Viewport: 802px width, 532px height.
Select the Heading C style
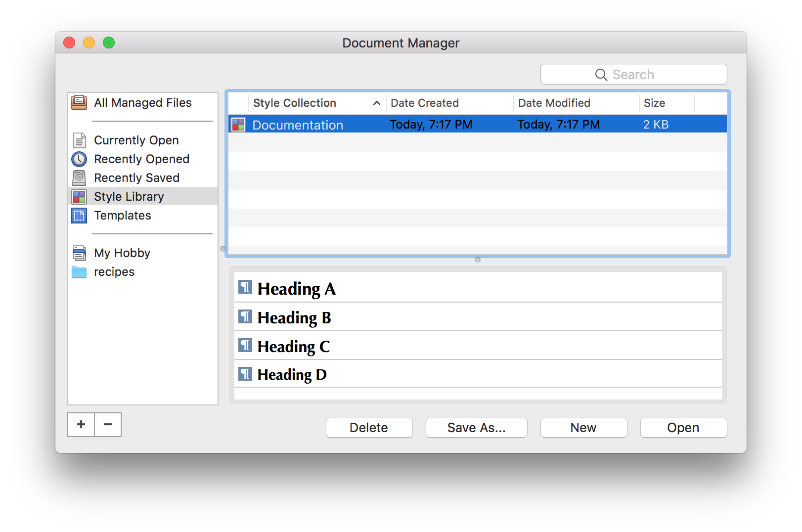click(478, 346)
